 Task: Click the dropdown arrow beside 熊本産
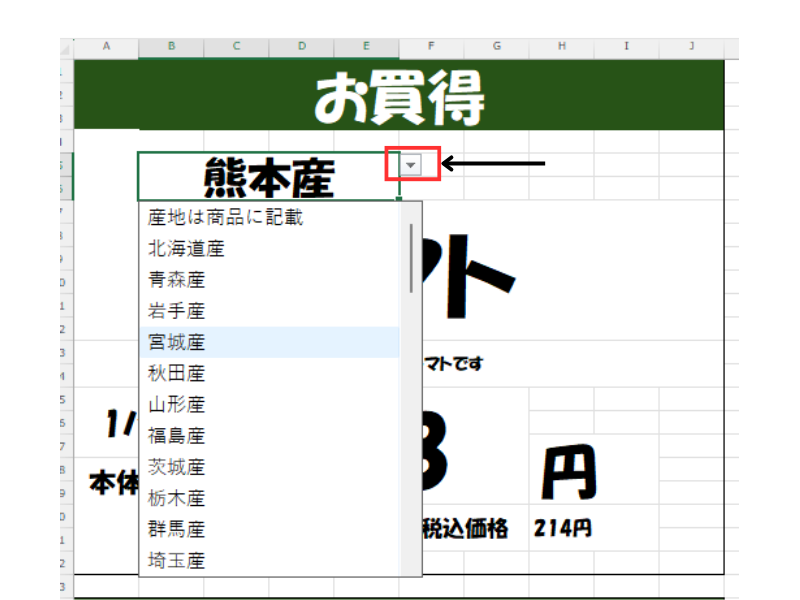pos(412,164)
